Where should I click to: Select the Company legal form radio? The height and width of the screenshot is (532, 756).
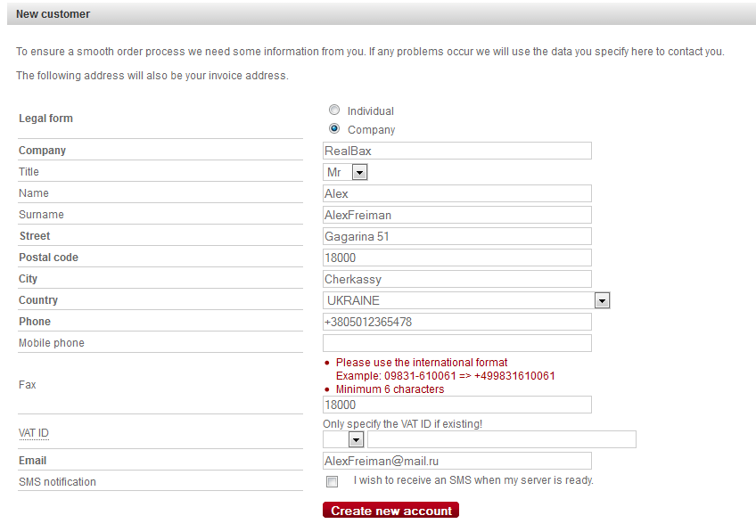pyautogui.click(x=334, y=128)
